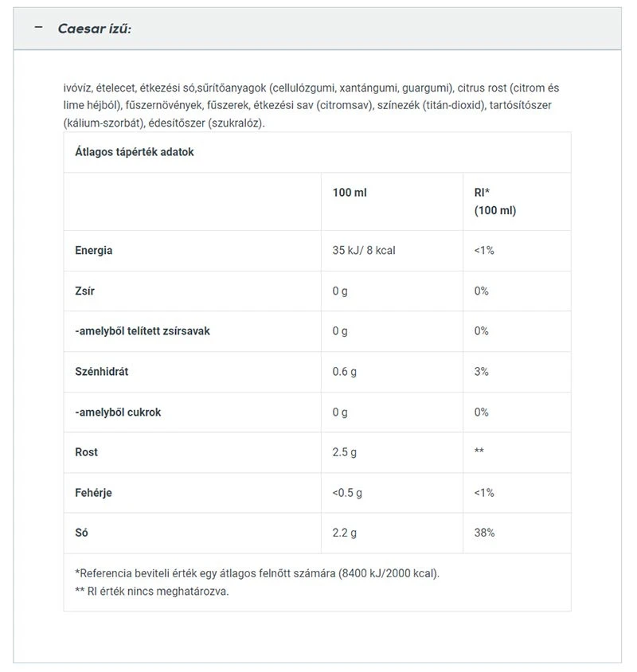
Task: Click the Só row label
Action: [x=81, y=533]
